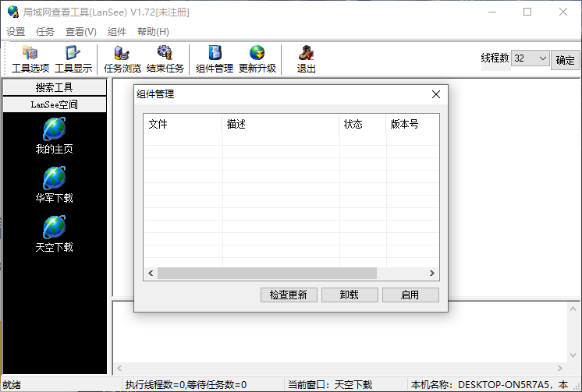Click the dialog list's left scroll arrow
The image size is (582, 392).
click(x=151, y=274)
